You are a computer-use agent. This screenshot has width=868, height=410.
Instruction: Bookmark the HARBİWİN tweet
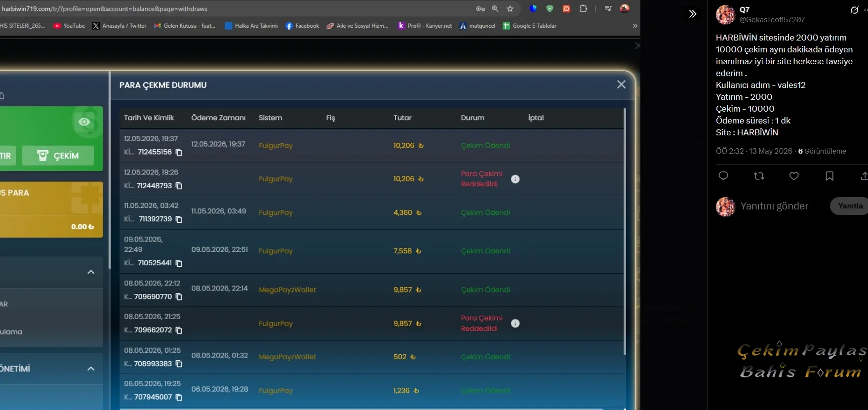click(x=829, y=176)
